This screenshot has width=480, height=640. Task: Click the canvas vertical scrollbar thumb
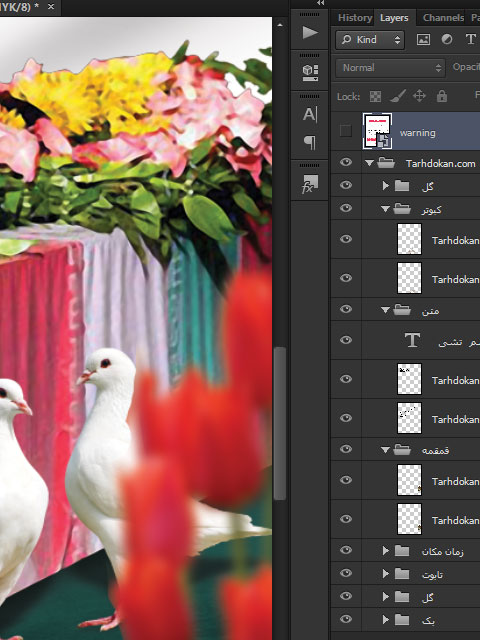pos(280,423)
